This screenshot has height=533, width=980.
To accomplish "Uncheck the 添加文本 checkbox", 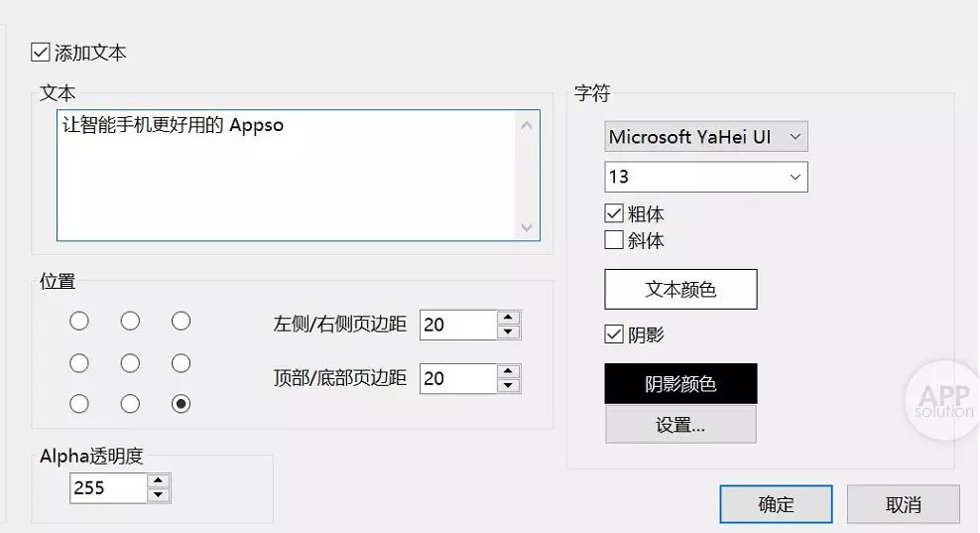I will click(41, 53).
